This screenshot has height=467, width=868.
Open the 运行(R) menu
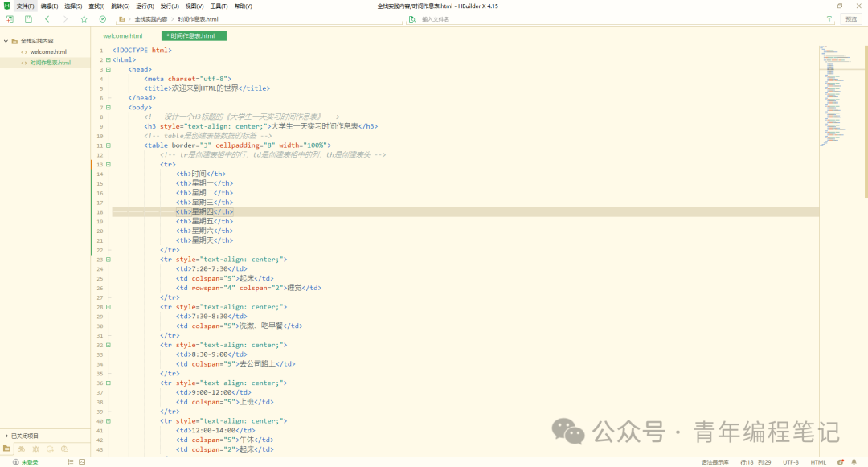tap(145, 6)
